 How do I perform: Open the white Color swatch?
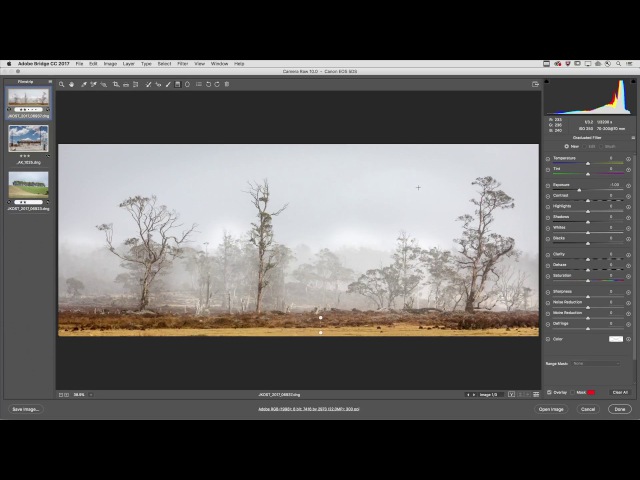616,339
